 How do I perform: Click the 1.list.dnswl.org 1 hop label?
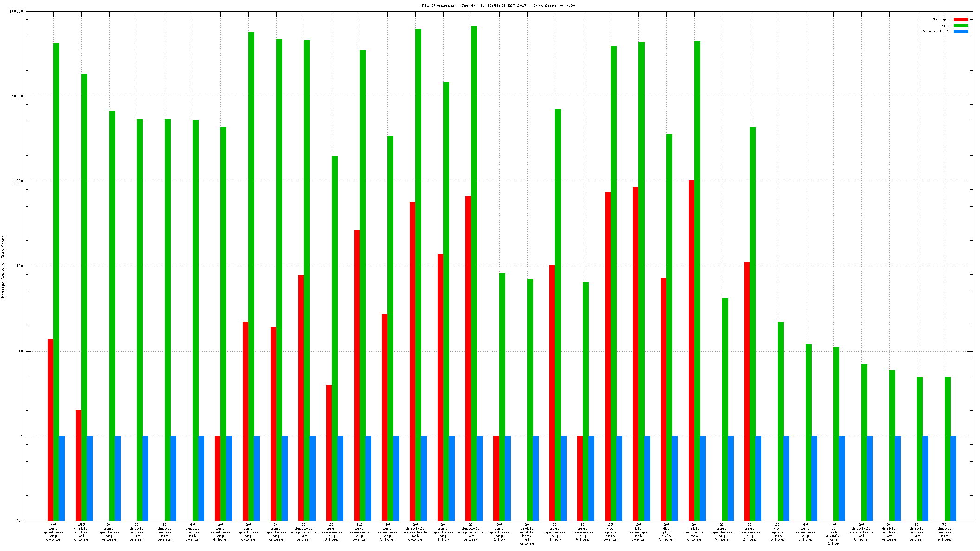coord(833,534)
